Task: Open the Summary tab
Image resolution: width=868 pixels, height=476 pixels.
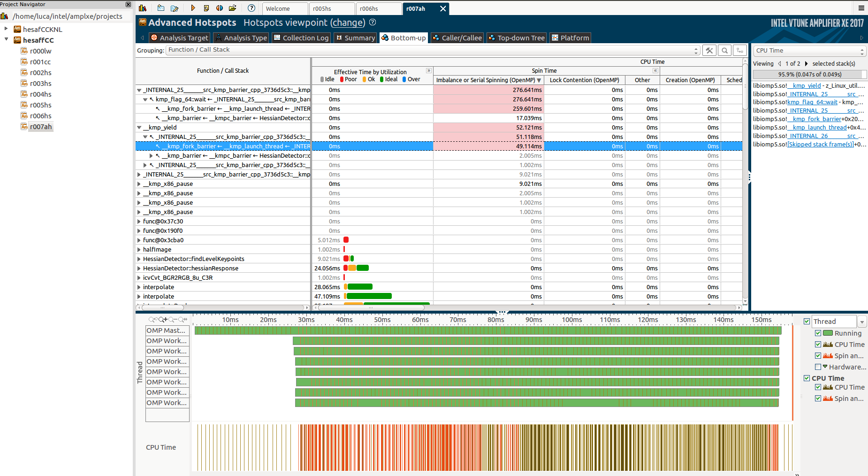Action: coord(355,38)
